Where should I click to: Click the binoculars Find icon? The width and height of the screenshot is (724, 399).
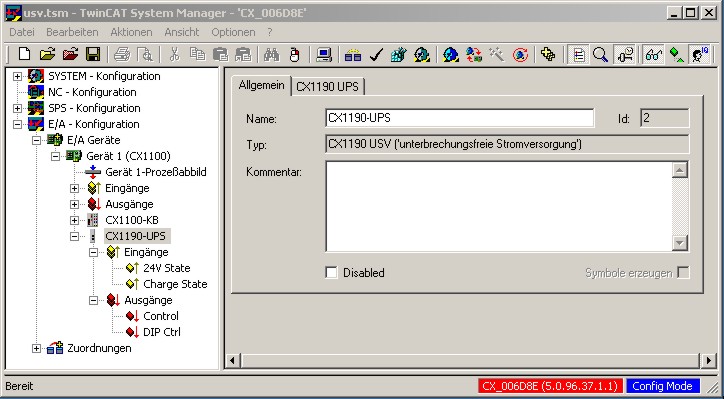(272, 54)
